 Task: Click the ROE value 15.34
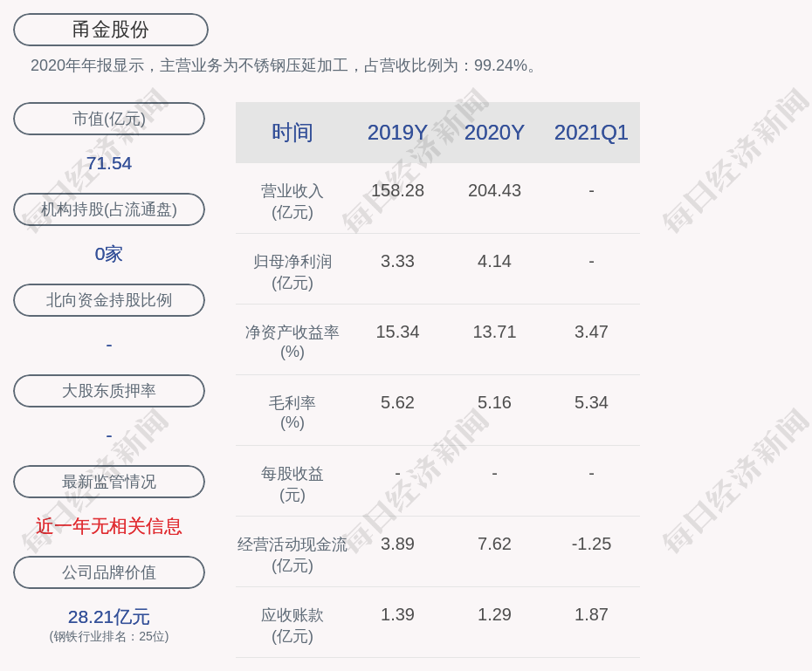[x=397, y=332]
